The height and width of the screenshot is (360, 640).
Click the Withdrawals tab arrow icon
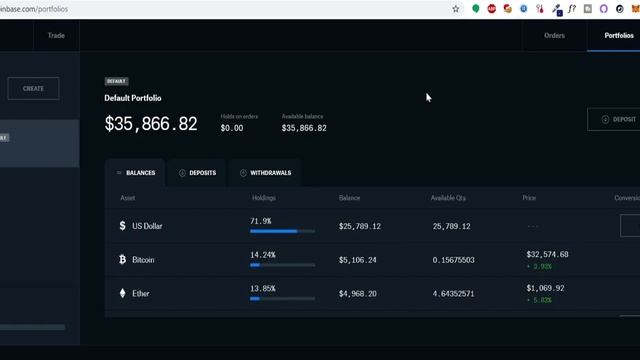(x=243, y=173)
